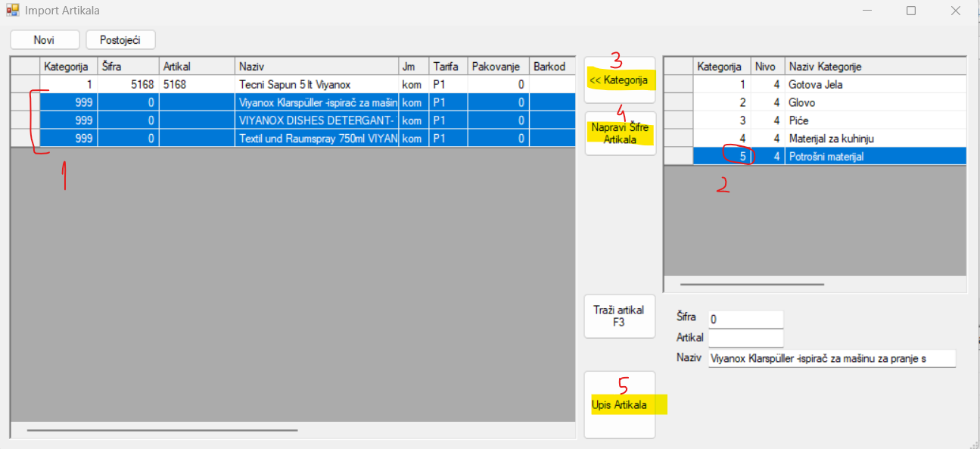
Task: Select the Potrošni materijal category
Action: point(815,157)
